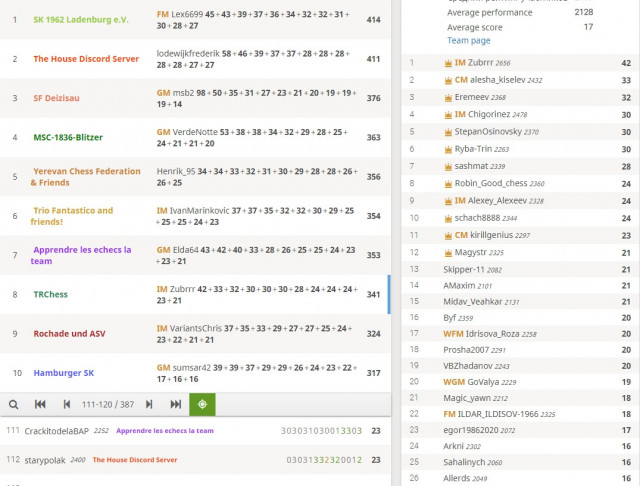This screenshot has width=640, height=486.
Task: Open Yerevan Chess Federation & Friends team
Action: click(x=86, y=177)
